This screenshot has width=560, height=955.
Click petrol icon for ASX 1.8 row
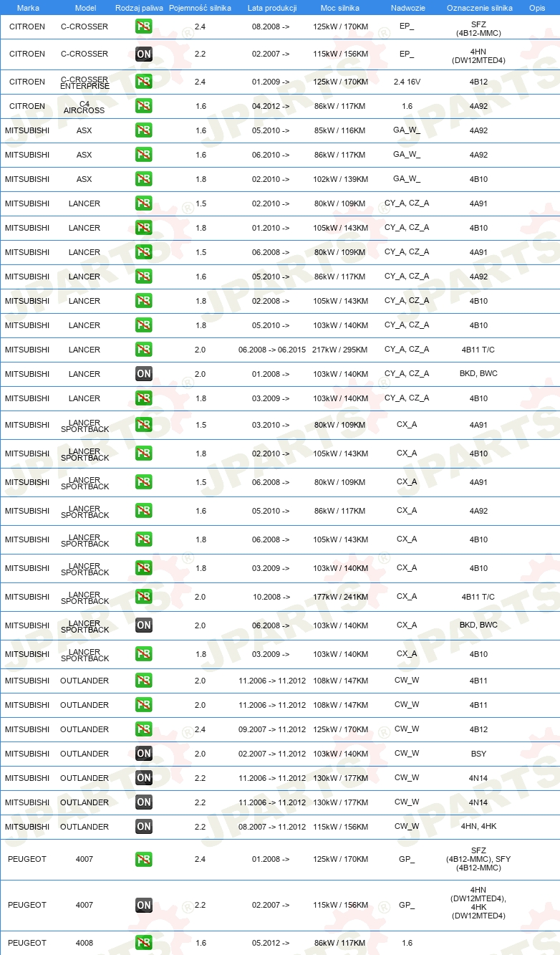pyautogui.click(x=144, y=179)
